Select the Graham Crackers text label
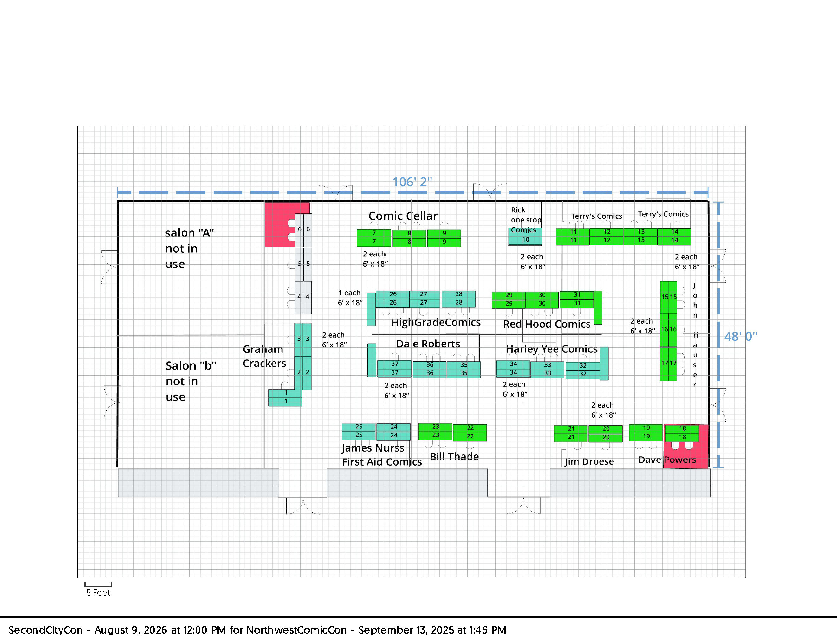The image size is (837, 644). pos(264,356)
